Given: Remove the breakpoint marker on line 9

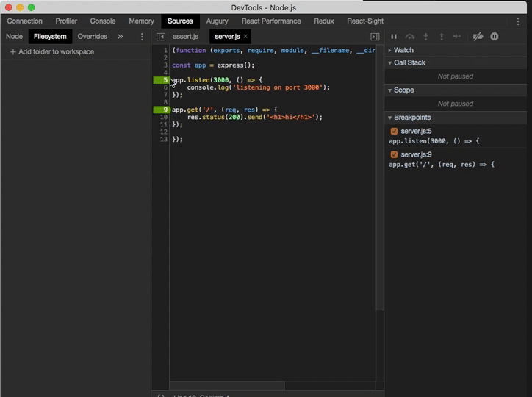Looking at the screenshot, I should pos(162,110).
